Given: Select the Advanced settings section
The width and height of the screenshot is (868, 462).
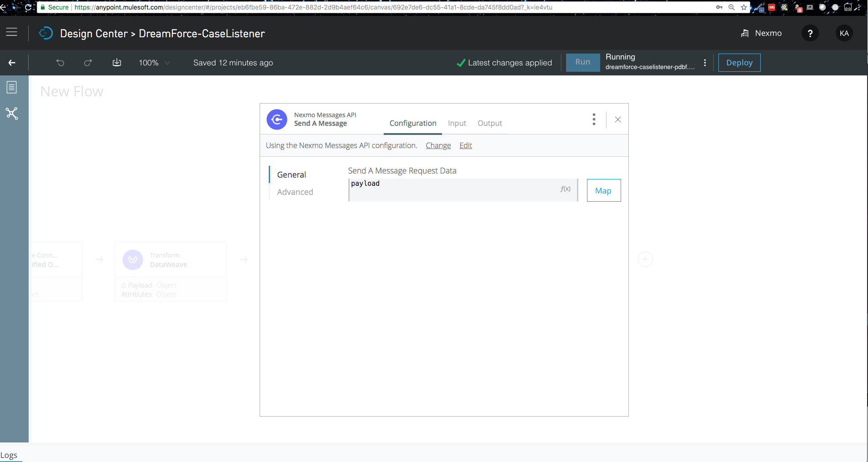Looking at the screenshot, I should [x=295, y=192].
